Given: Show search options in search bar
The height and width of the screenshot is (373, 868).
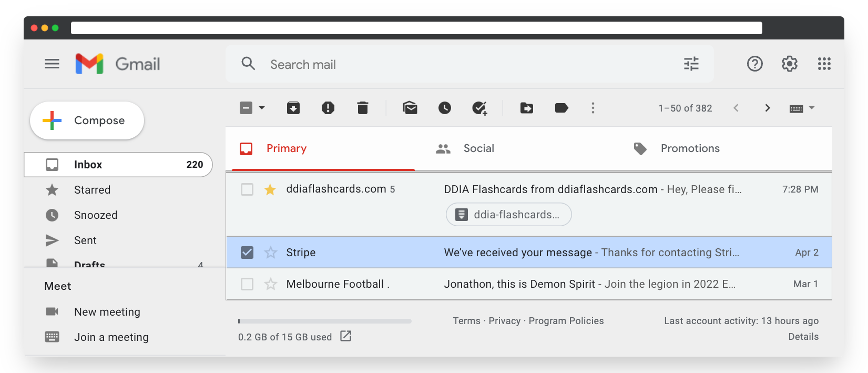Looking at the screenshot, I should coord(691,64).
